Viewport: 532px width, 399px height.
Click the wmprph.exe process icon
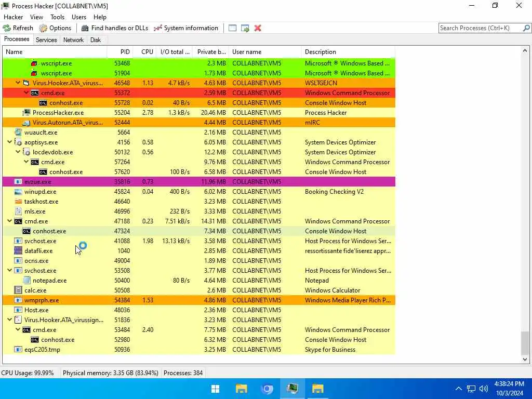pyautogui.click(x=18, y=300)
